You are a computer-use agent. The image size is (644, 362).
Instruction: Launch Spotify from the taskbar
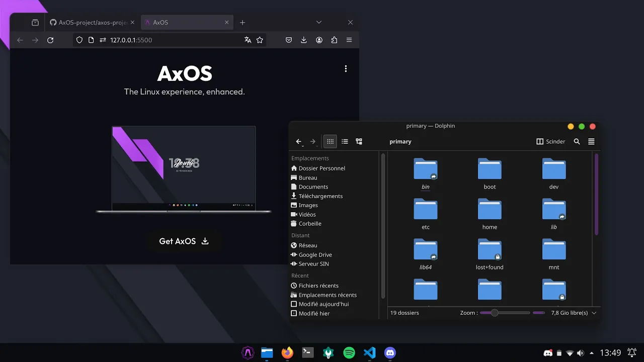[x=349, y=353]
